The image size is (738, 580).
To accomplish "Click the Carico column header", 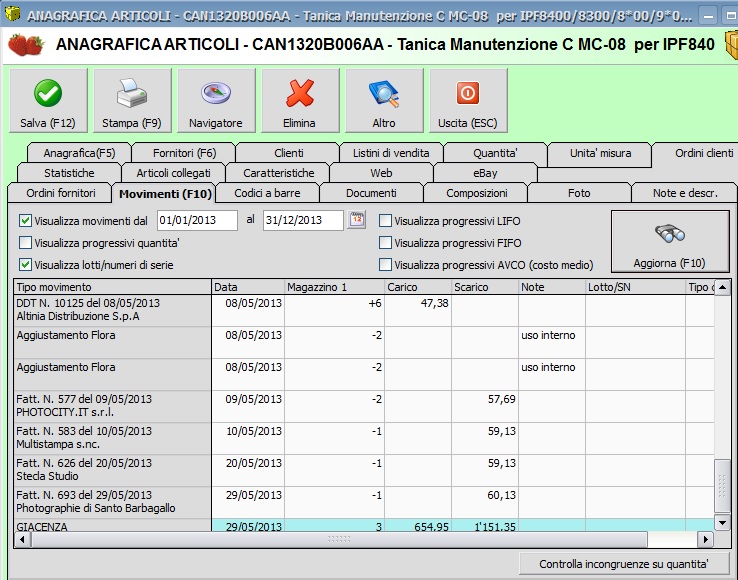I will point(418,287).
